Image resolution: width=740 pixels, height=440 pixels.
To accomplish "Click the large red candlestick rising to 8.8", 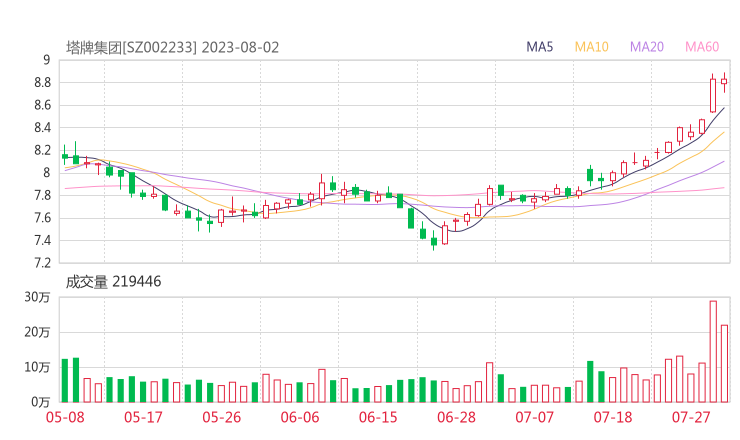I will click(x=713, y=94).
